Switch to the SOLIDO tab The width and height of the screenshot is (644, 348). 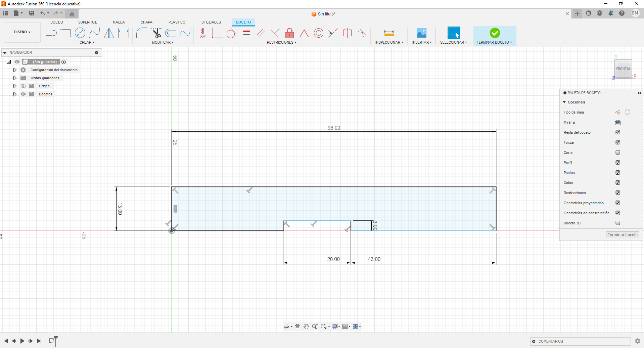[x=57, y=22]
